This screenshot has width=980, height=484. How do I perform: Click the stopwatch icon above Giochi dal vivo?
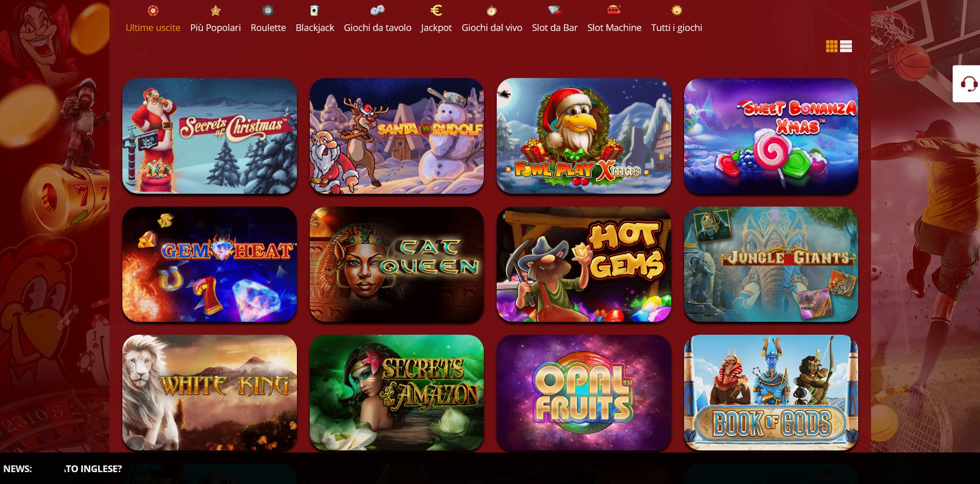tap(492, 10)
